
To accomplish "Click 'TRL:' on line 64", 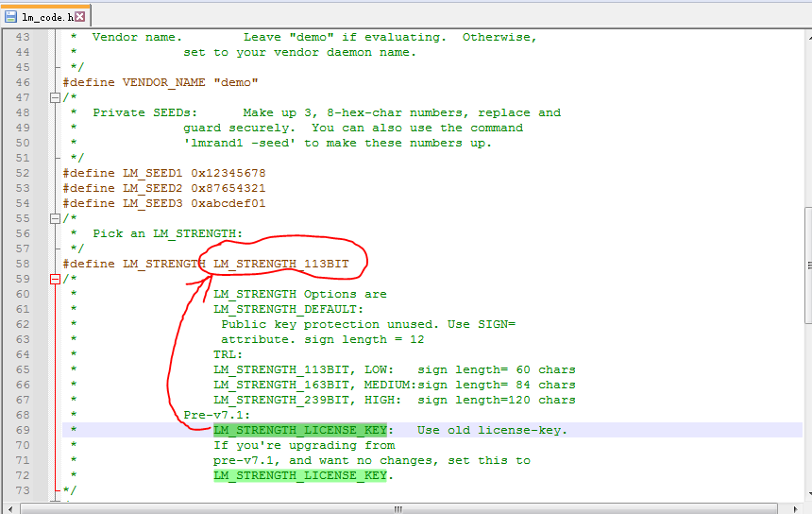I will pos(228,354).
